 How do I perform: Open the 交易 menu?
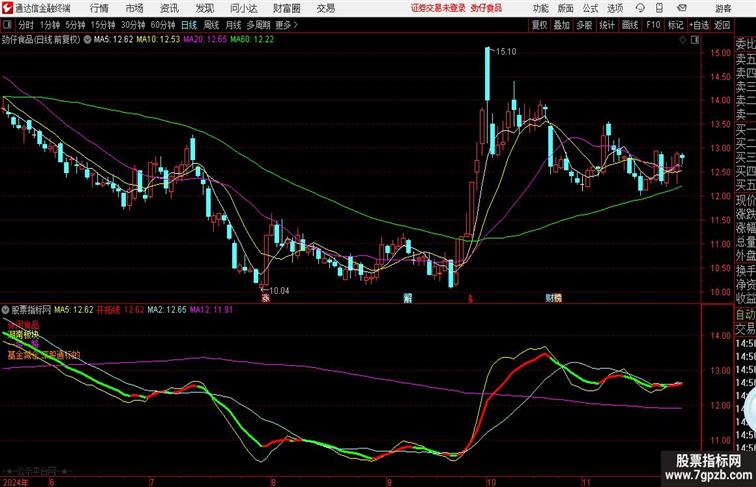pos(325,8)
